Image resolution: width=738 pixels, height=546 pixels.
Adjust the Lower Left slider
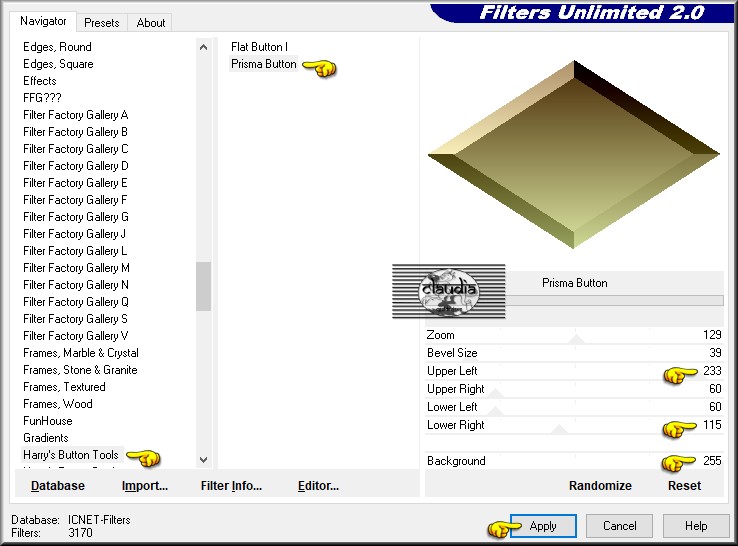pos(574,407)
